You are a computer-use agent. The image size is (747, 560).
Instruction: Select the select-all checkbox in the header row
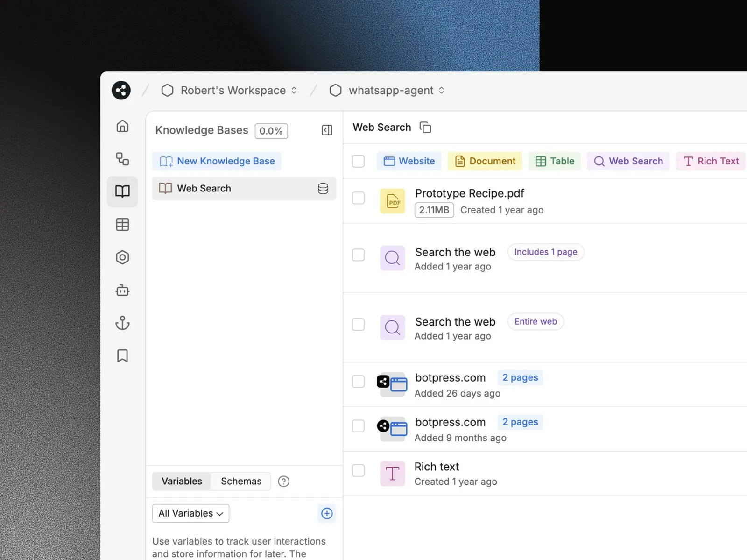[x=358, y=161]
